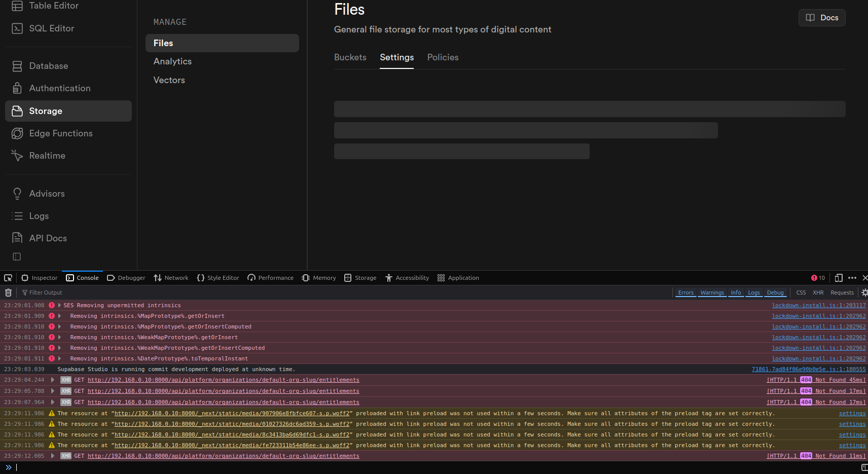This screenshot has width=868, height=474.
Task: Open Realtime section icon
Action: tap(17, 156)
